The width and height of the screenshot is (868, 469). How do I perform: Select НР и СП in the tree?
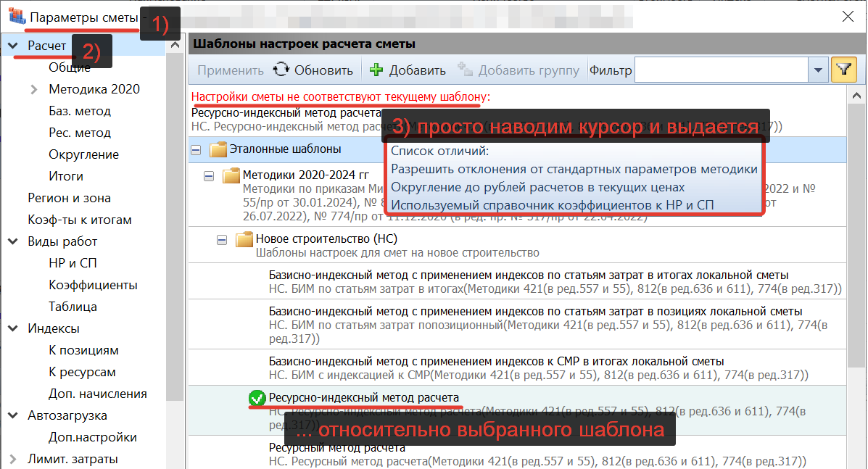tap(73, 263)
